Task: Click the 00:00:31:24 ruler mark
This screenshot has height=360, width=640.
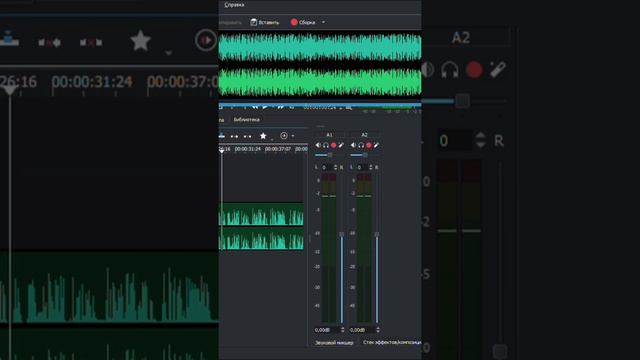Action: click(248, 149)
